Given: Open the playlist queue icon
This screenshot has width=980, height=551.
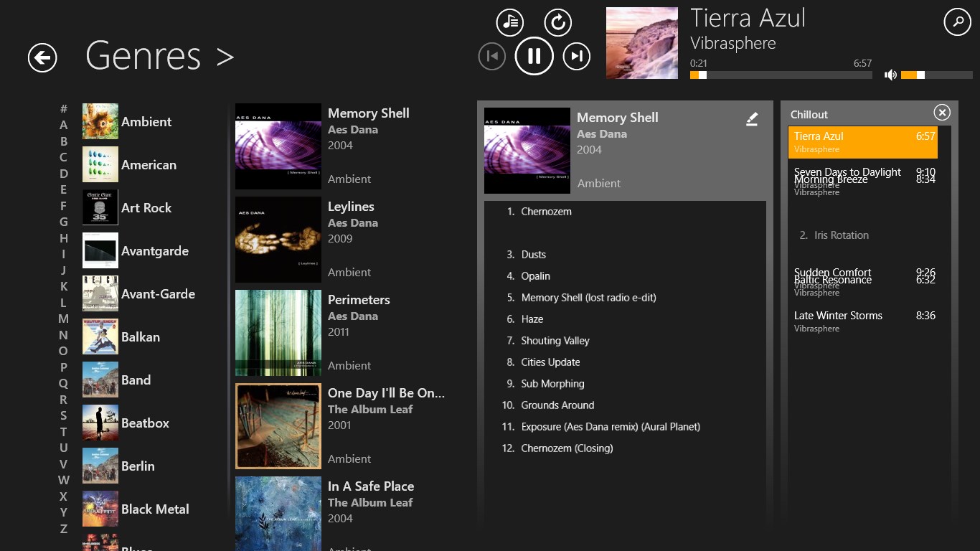Looking at the screenshot, I should point(510,22).
